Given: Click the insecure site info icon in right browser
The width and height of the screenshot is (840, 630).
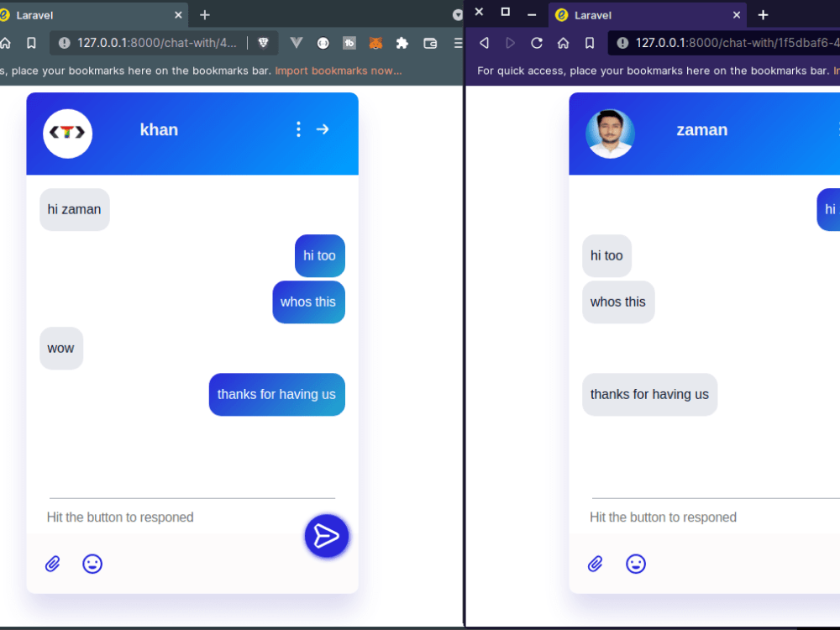Looking at the screenshot, I should [622, 43].
